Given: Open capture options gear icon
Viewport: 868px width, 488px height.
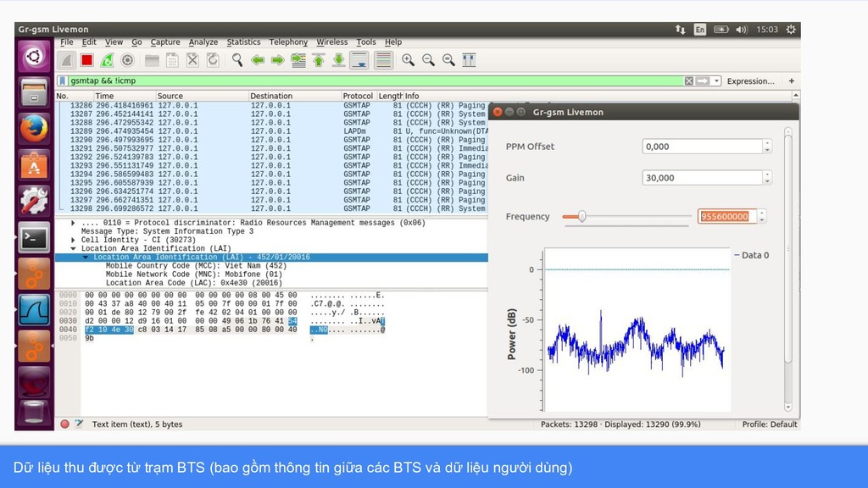Looking at the screenshot, I should [x=127, y=60].
